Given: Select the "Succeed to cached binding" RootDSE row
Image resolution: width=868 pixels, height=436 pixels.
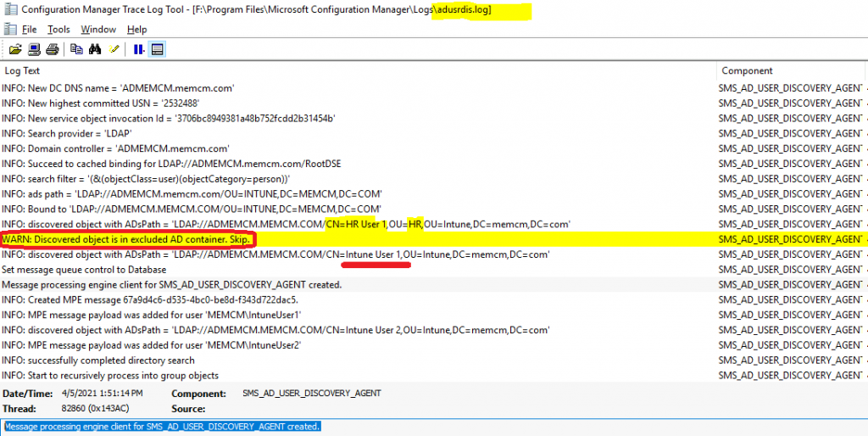Looking at the screenshot, I should click(434, 164).
